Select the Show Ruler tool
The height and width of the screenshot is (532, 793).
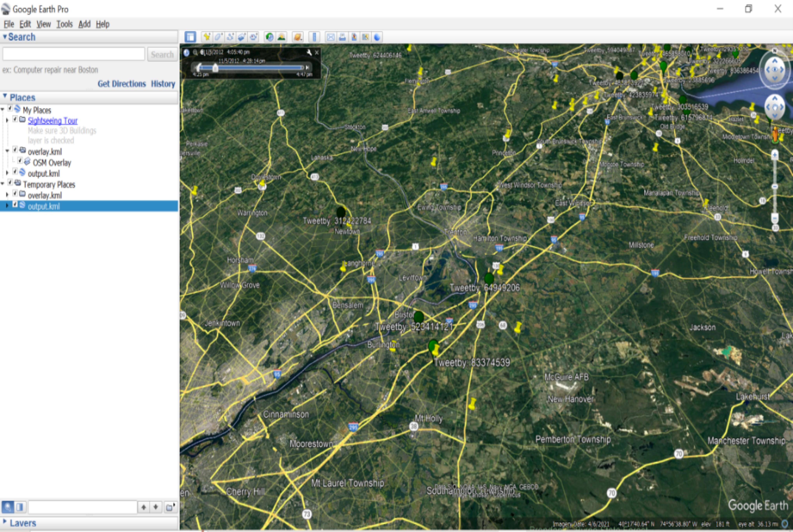tap(314, 37)
